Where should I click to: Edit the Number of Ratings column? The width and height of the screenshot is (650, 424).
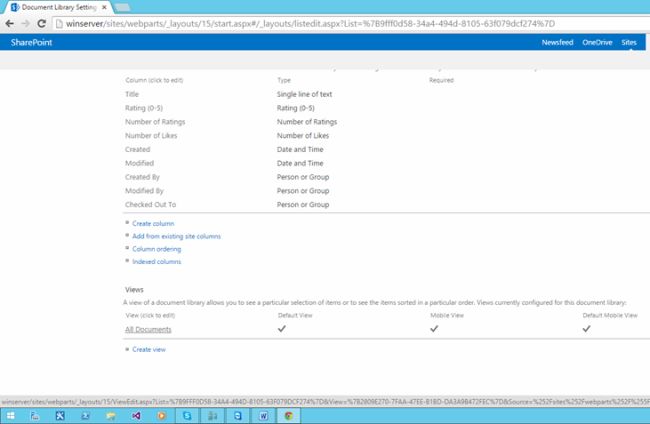coord(155,121)
